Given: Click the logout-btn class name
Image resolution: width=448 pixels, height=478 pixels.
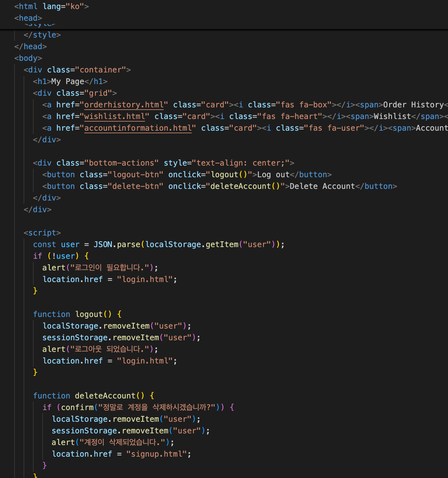Looking at the screenshot, I should (136, 175).
